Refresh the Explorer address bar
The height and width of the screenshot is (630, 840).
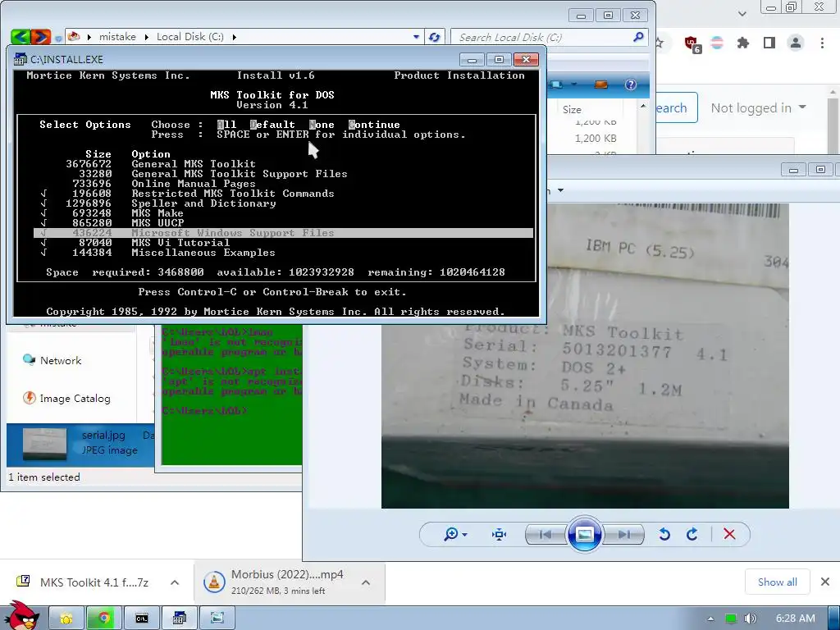point(435,37)
